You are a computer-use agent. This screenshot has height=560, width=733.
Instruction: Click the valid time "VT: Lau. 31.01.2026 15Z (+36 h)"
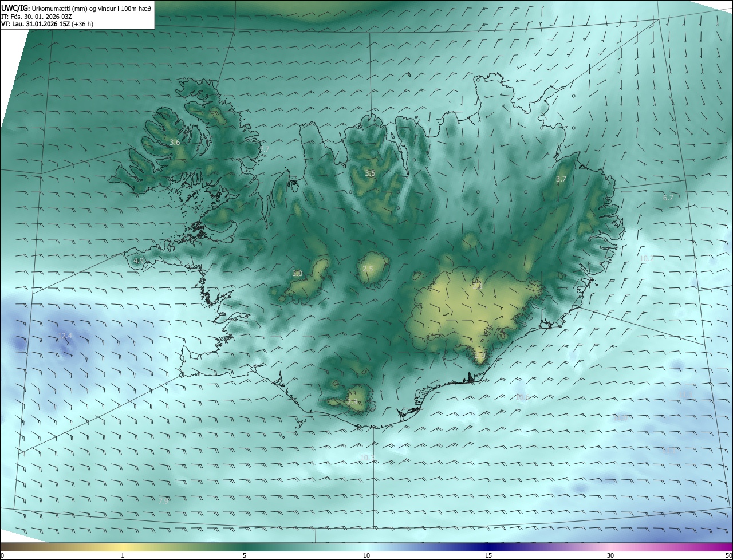[x=47, y=24]
